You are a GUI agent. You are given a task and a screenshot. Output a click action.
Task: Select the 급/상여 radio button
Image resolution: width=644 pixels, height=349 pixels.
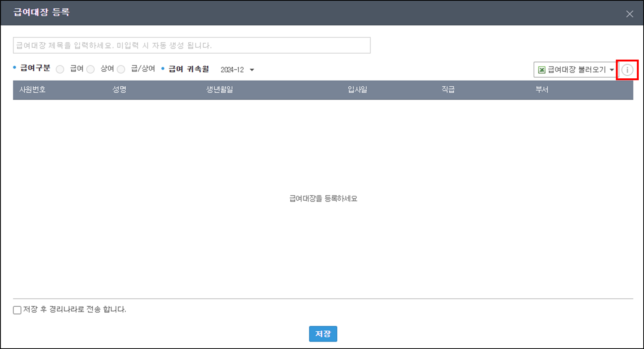(x=121, y=69)
